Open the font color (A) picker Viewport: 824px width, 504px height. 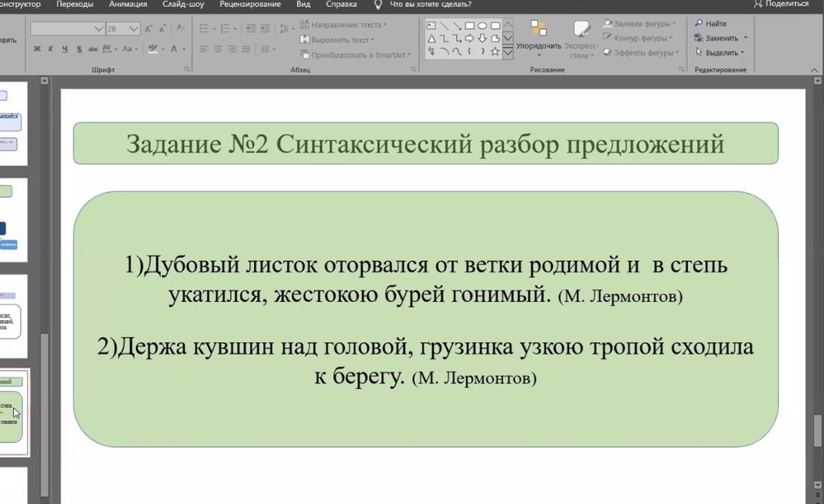pos(177,49)
